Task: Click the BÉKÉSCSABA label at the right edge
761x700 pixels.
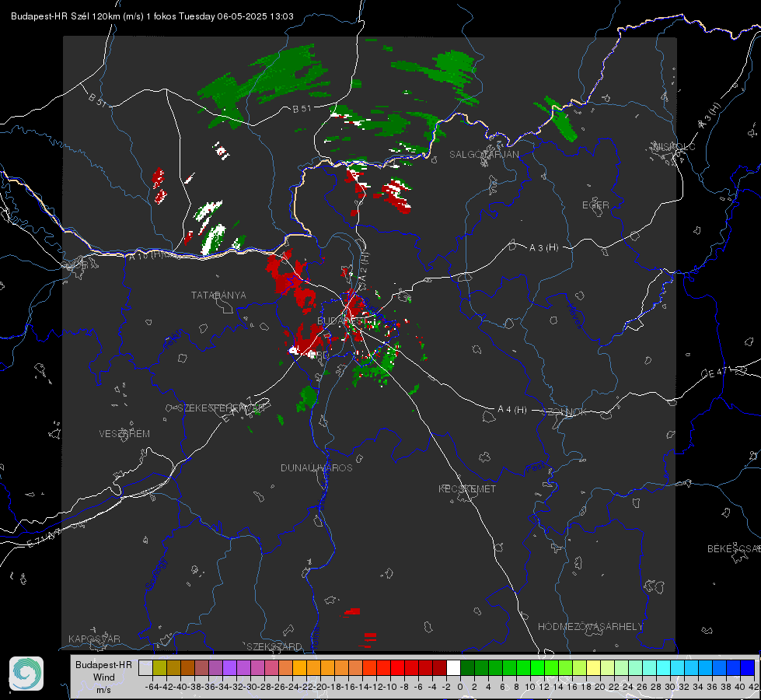Action: click(x=734, y=548)
